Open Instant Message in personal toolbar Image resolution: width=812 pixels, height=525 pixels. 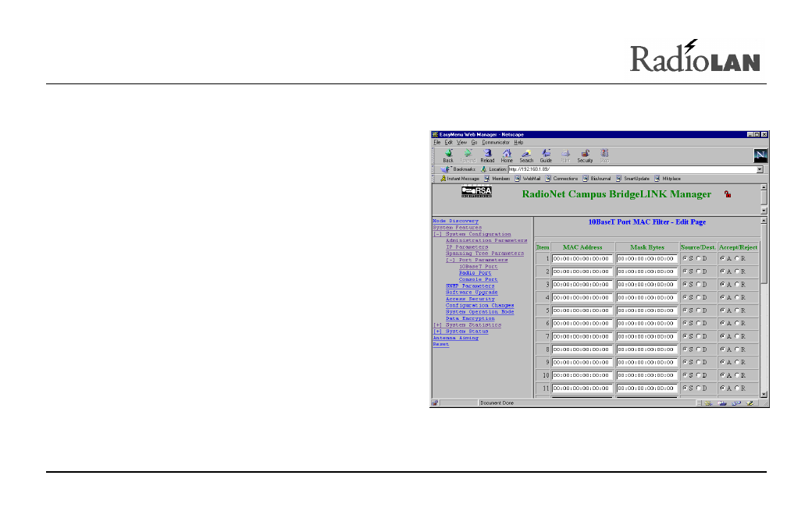click(459, 179)
